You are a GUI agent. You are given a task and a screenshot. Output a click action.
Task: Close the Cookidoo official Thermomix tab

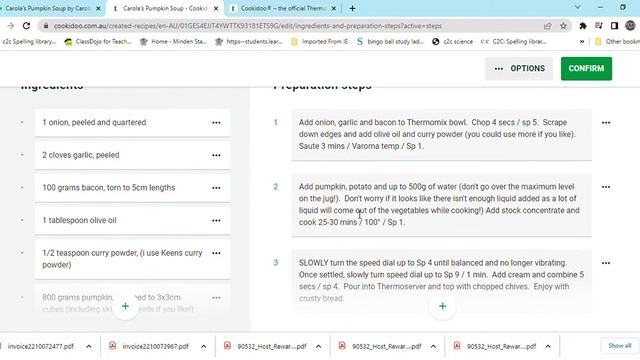[x=333, y=8]
